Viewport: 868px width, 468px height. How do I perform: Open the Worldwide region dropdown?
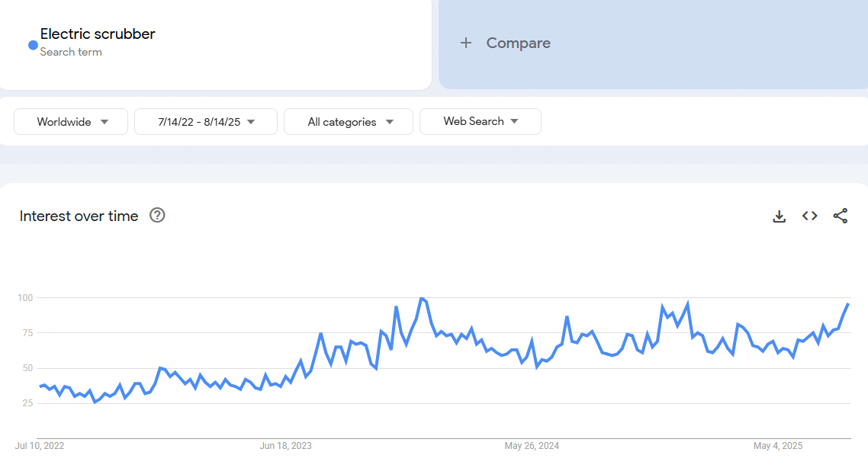[x=72, y=122]
